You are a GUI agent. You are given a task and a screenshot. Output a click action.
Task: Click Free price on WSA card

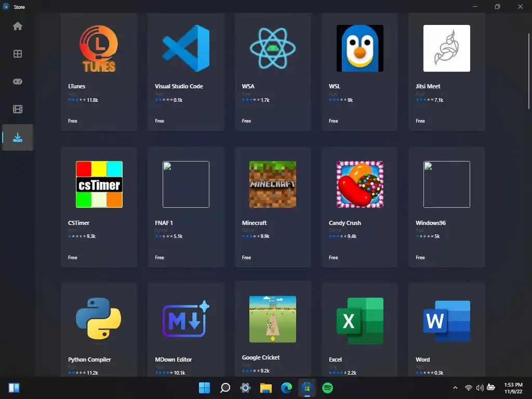pyautogui.click(x=246, y=121)
